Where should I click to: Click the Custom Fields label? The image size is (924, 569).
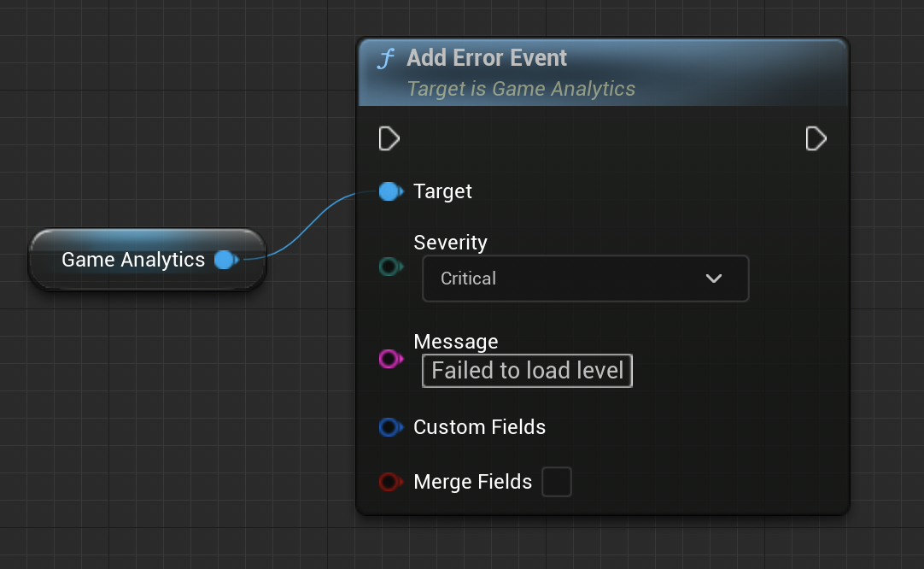(479, 427)
